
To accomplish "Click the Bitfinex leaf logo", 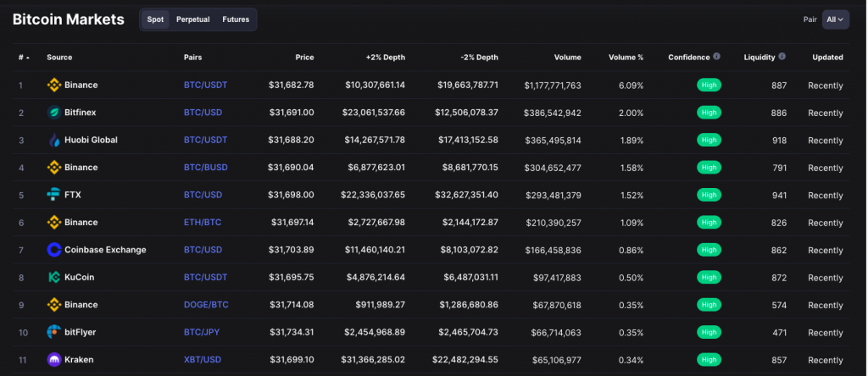I will pos(53,113).
